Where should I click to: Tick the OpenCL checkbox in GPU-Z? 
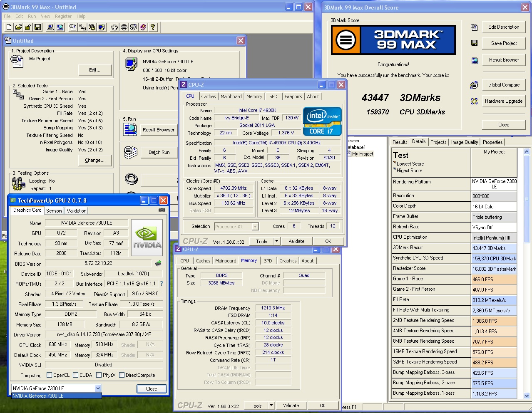coord(50,375)
